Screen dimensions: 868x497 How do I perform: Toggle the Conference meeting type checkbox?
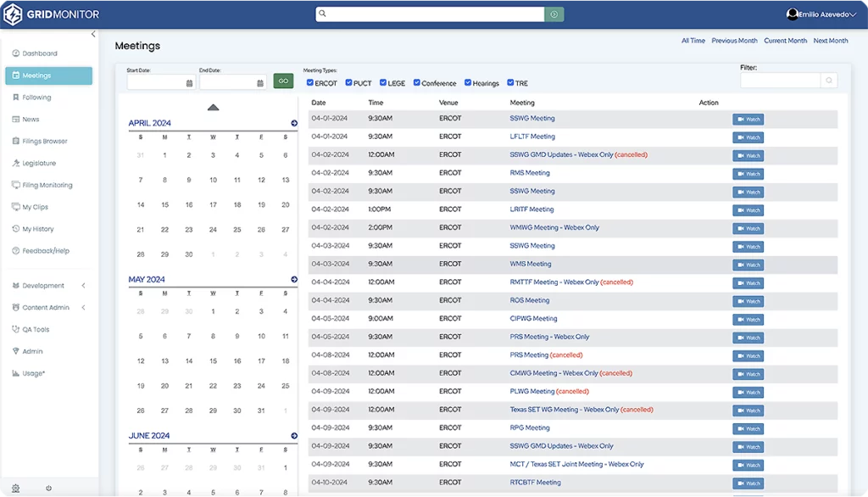417,82
